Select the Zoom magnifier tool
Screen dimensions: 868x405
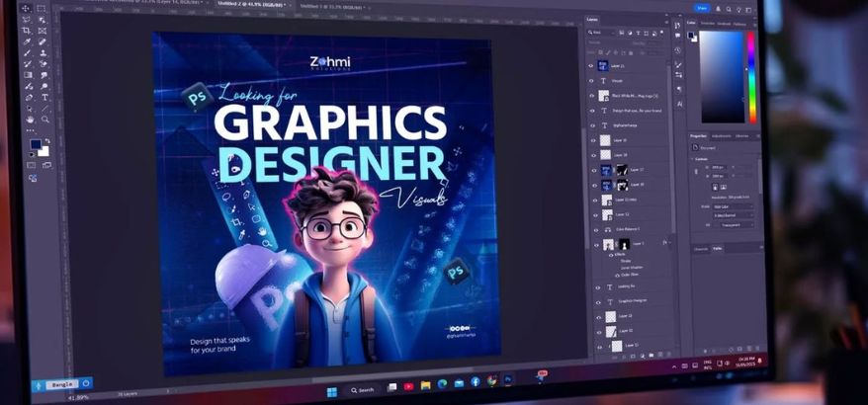pyautogui.click(x=45, y=119)
